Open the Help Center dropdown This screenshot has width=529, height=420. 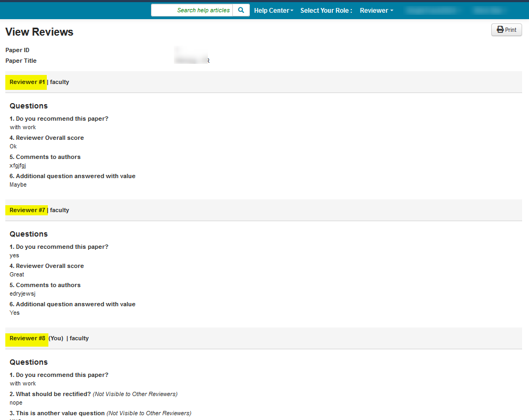point(274,11)
